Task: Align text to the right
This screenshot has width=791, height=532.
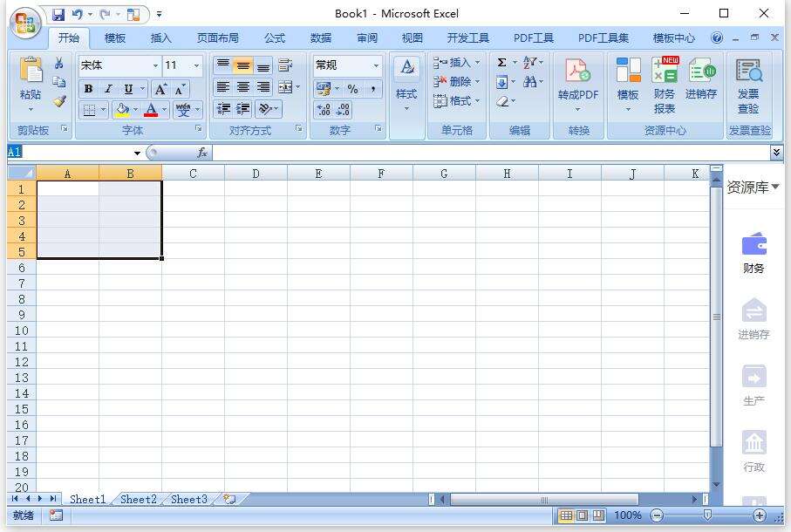Action: coord(263,87)
